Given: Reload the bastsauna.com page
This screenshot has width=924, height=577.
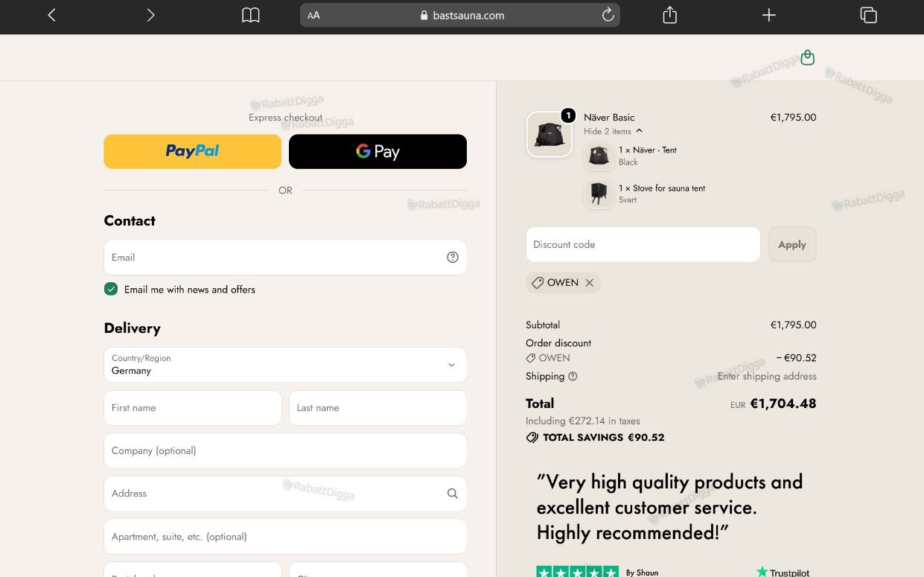Looking at the screenshot, I should click(x=608, y=15).
